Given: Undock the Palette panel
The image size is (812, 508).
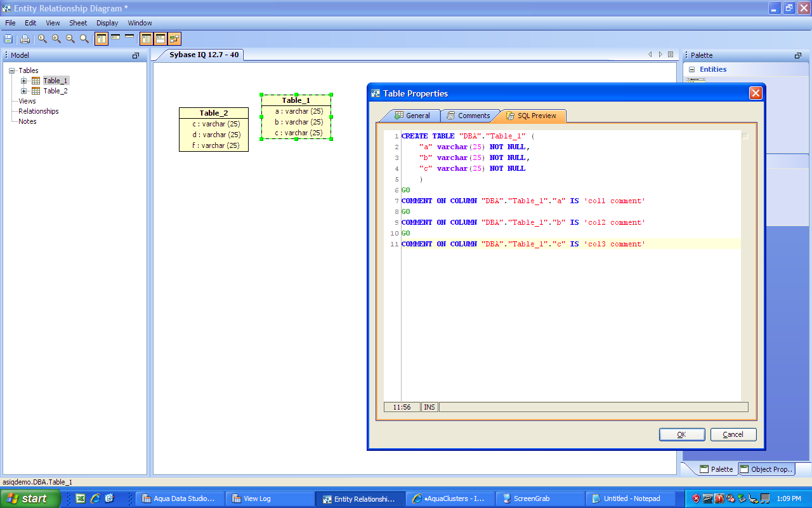Looking at the screenshot, I should pos(798,56).
